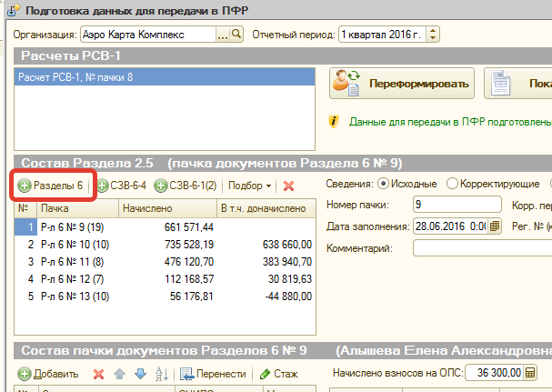Click В т.ч. доначислено column header

click(266, 208)
